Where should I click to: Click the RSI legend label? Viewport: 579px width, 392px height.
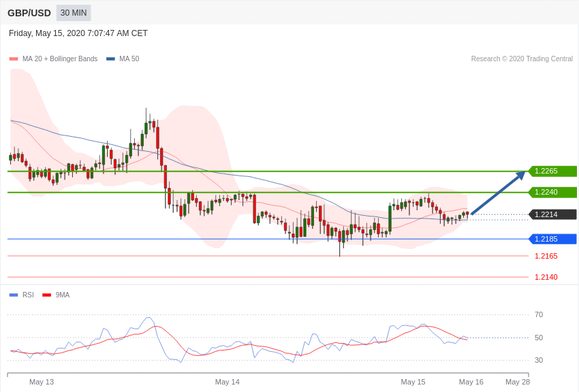click(x=28, y=295)
